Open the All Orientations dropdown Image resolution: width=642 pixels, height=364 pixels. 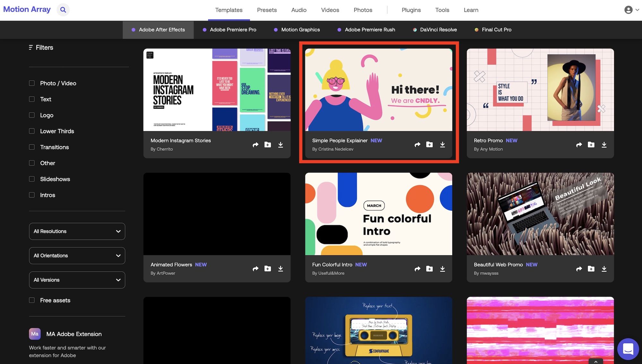[x=77, y=256]
